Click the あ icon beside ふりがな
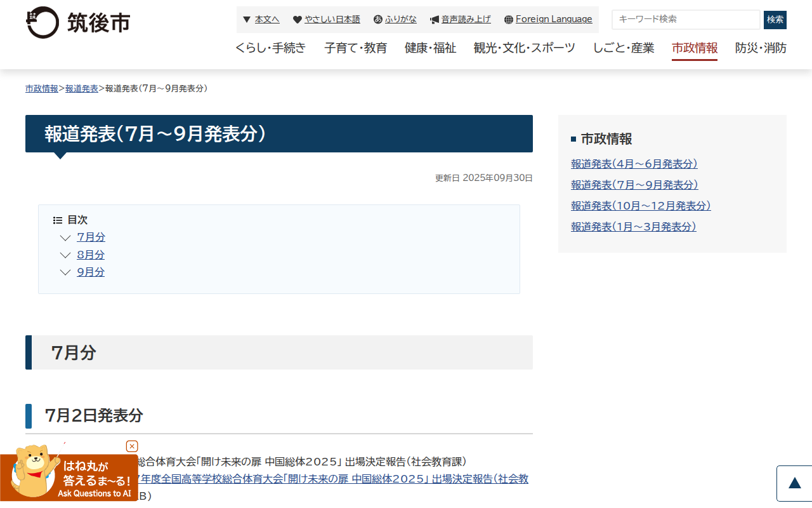The image size is (812, 508). pos(378,20)
